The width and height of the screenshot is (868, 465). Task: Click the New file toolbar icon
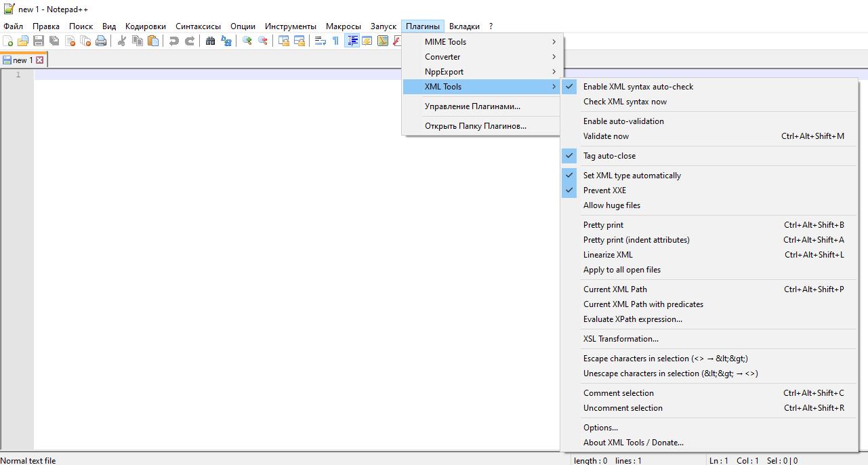tap(8, 41)
